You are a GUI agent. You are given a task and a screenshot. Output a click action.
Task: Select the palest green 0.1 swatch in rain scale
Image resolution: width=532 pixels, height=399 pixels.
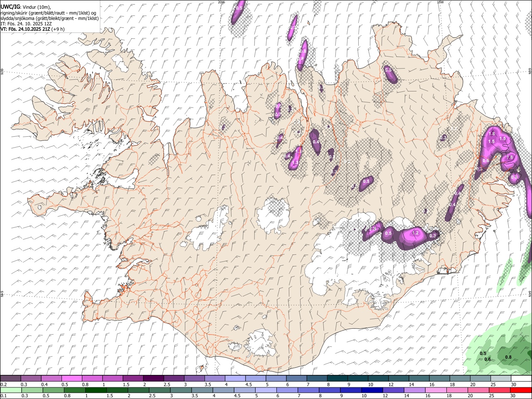[11, 390]
